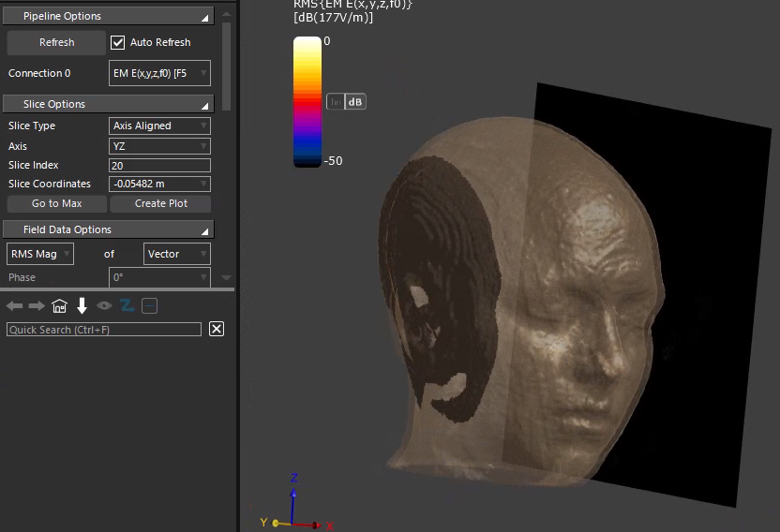Click the dB(177V/m) legend unit label

coord(333,18)
